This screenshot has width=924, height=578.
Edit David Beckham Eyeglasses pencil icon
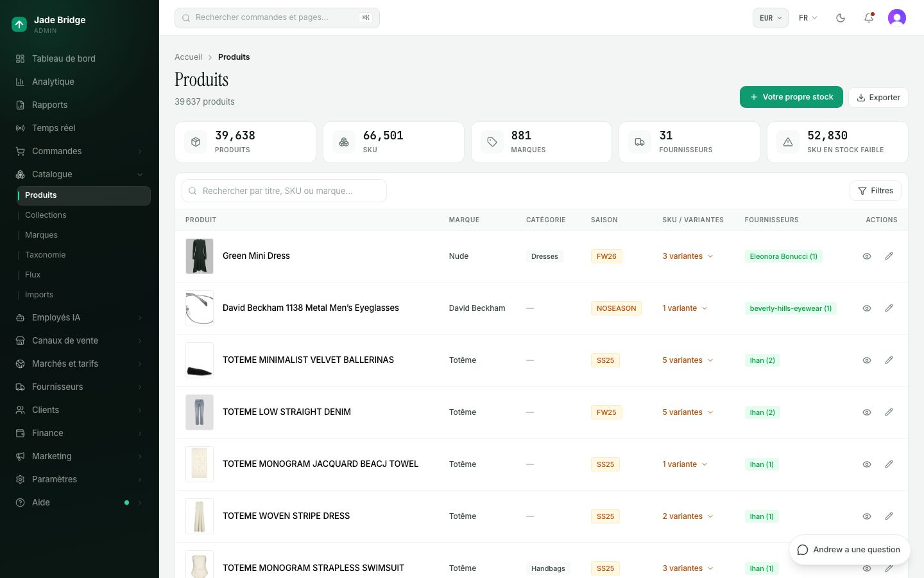(x=889, y=308)
